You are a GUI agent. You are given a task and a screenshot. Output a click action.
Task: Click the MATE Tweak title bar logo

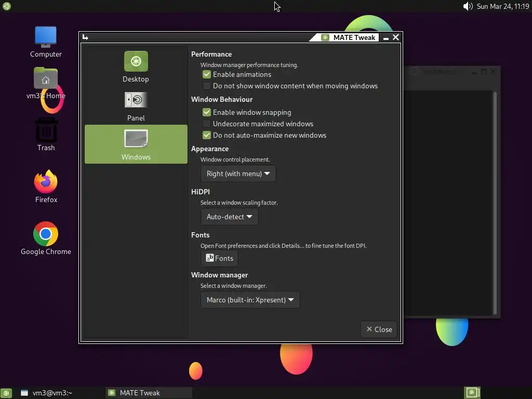point(325,37)
